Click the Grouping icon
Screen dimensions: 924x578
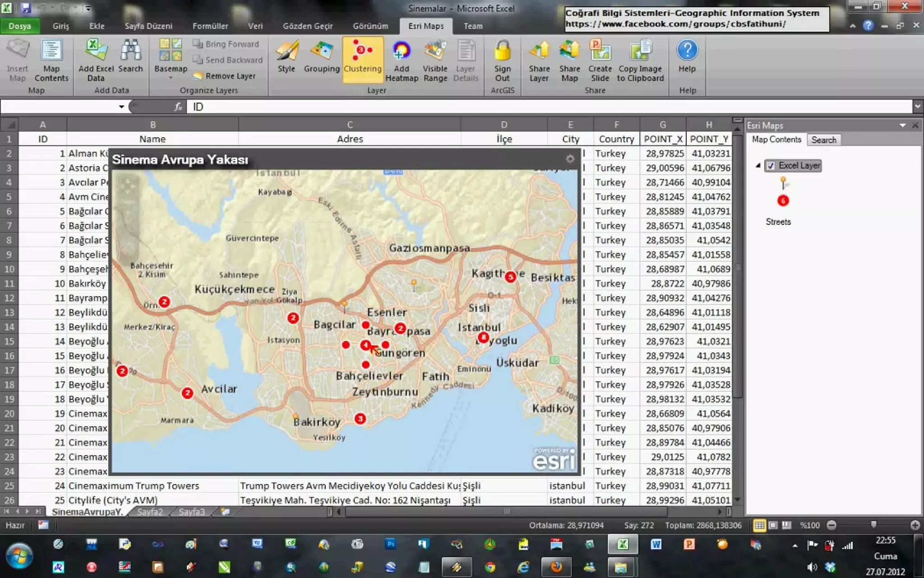tap(321, 56)
